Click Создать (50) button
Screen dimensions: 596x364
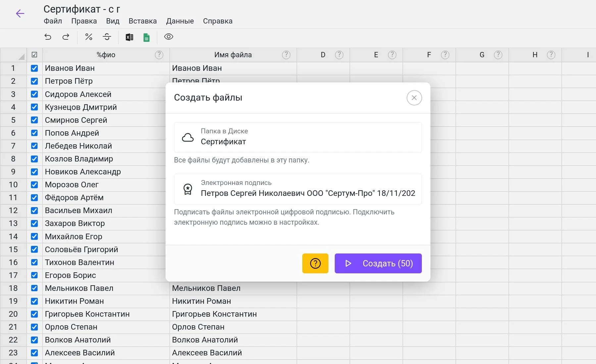[x=378, y=263]
